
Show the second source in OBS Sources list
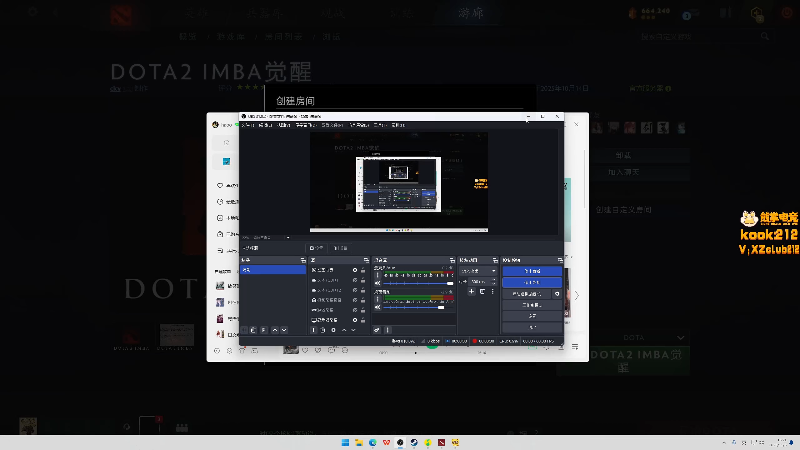(x=355, y=280)
